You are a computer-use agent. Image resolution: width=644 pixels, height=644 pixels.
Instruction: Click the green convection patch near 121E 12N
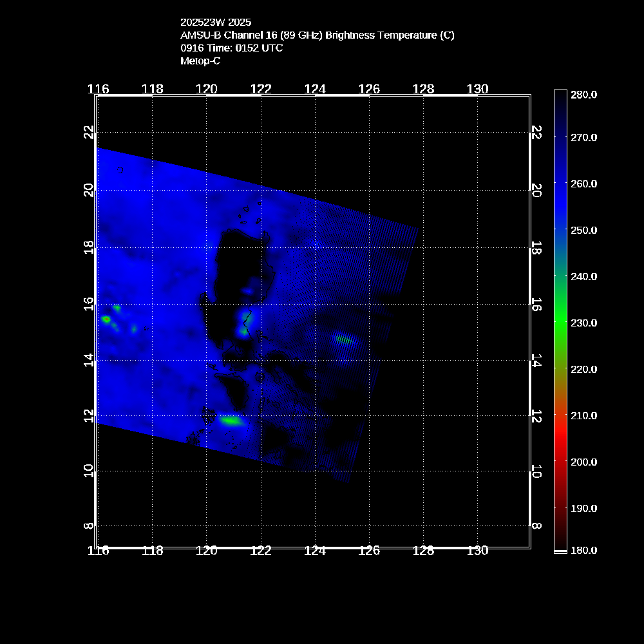pos(231,421)
